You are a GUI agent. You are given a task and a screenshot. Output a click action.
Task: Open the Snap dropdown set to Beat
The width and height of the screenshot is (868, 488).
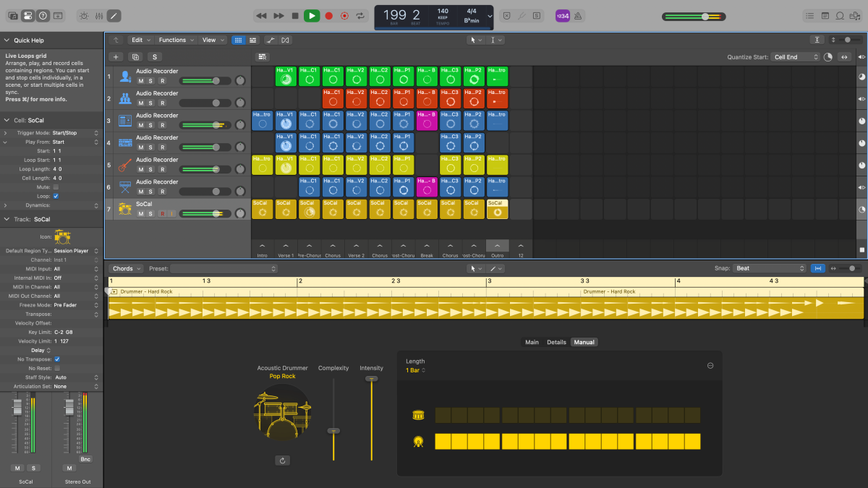[770, 268]
